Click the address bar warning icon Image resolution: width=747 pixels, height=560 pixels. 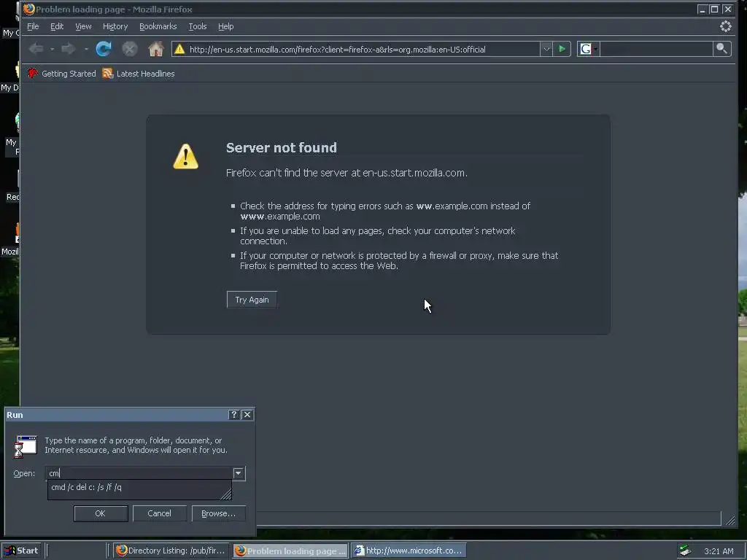coord(179,49)
